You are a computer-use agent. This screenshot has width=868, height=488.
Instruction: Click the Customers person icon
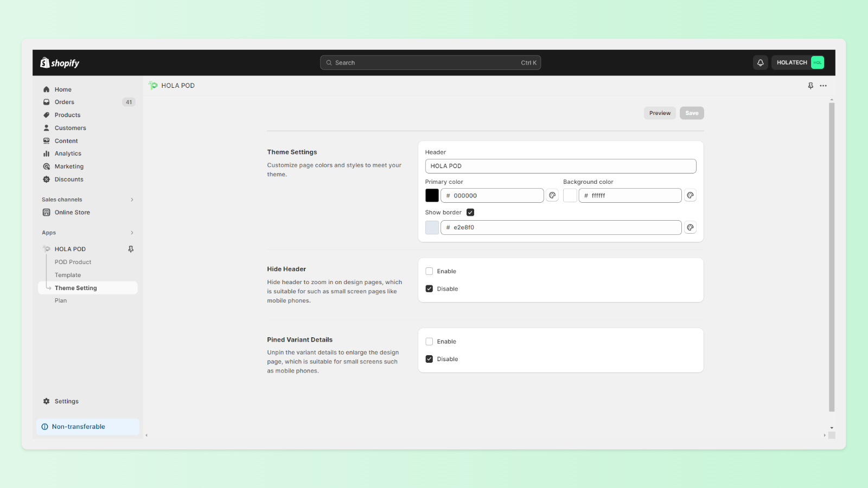[47, 128]
